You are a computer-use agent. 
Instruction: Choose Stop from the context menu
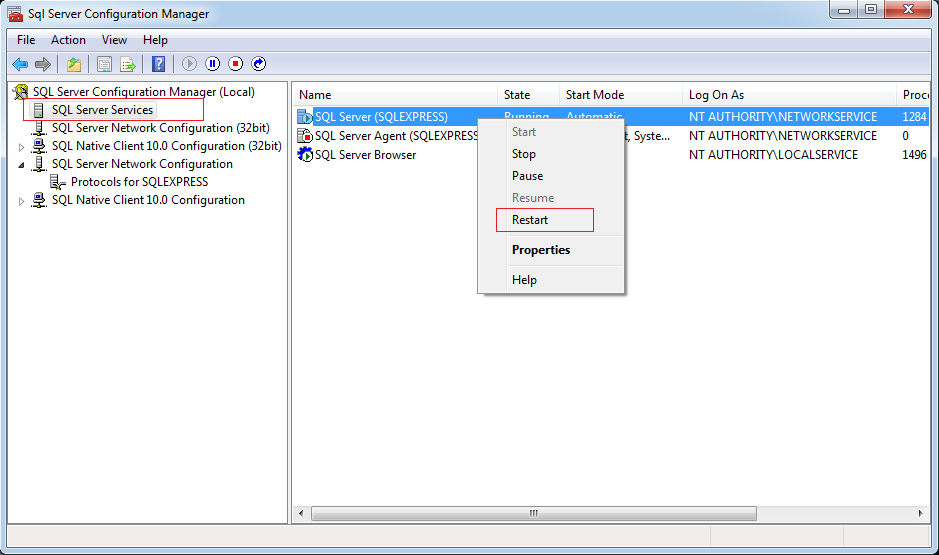[551, 154]
